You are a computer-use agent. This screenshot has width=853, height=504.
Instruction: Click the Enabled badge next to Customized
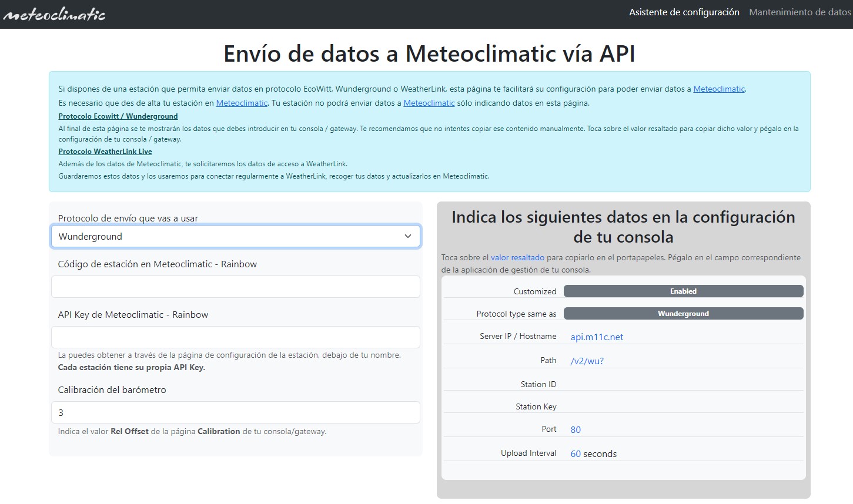point(683,291)
